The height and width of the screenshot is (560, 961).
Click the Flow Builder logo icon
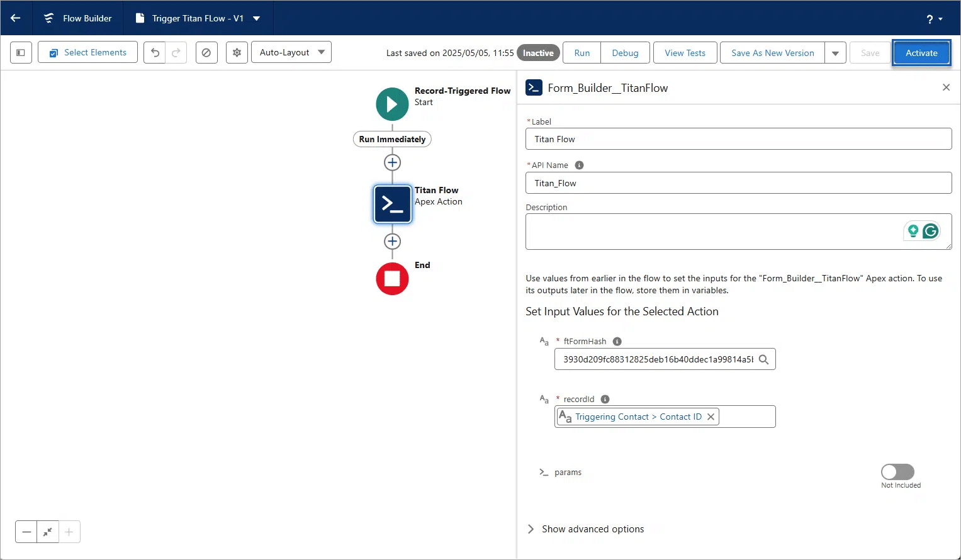click(x=48, y=18)
